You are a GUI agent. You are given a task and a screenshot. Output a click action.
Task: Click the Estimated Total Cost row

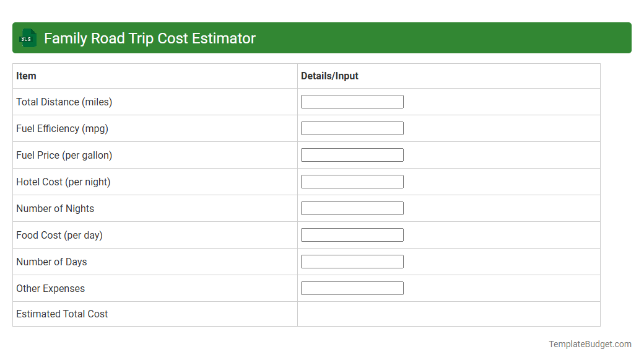click(61, 314)
